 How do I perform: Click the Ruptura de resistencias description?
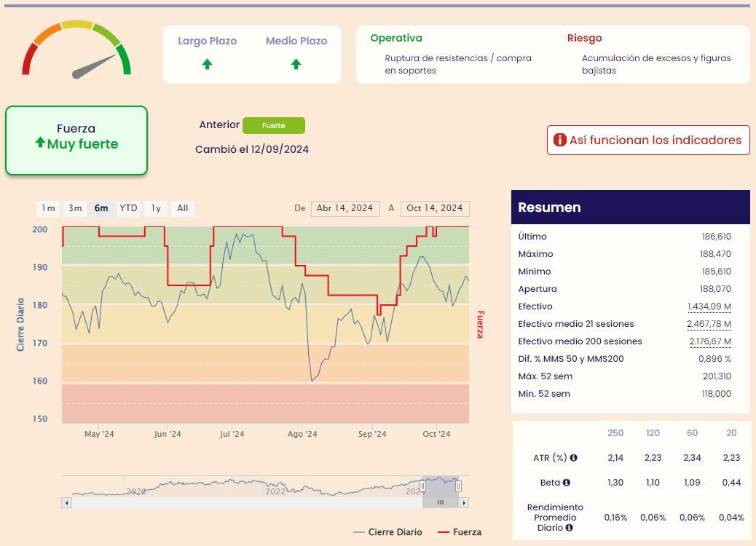tap(458, 64)
